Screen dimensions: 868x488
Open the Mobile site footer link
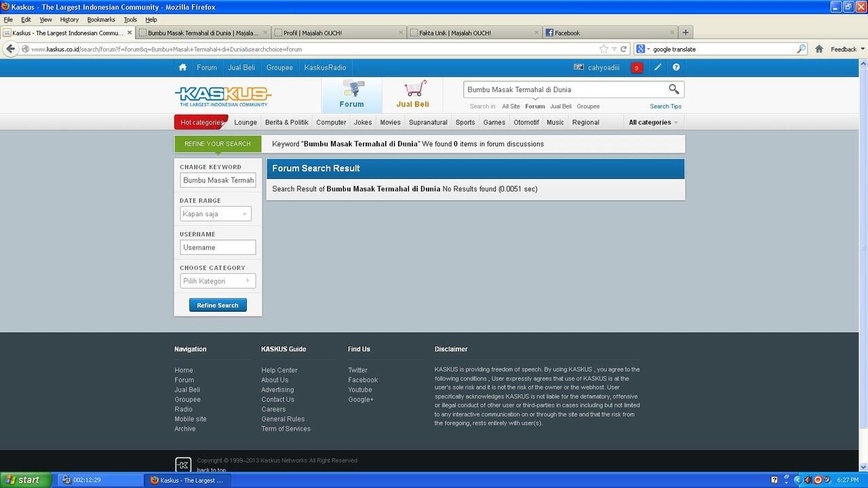point(191,419)
